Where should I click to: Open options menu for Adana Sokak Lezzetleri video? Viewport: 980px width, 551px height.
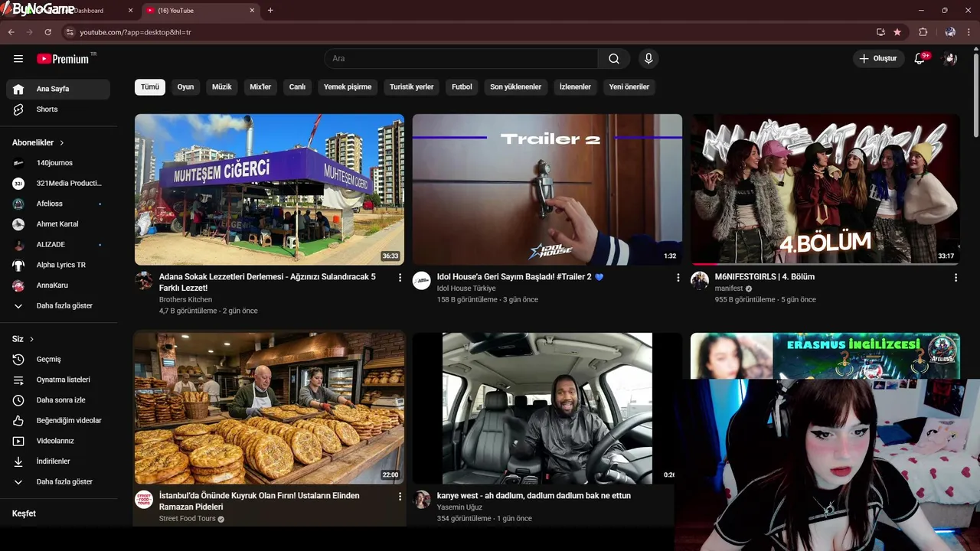400,278
